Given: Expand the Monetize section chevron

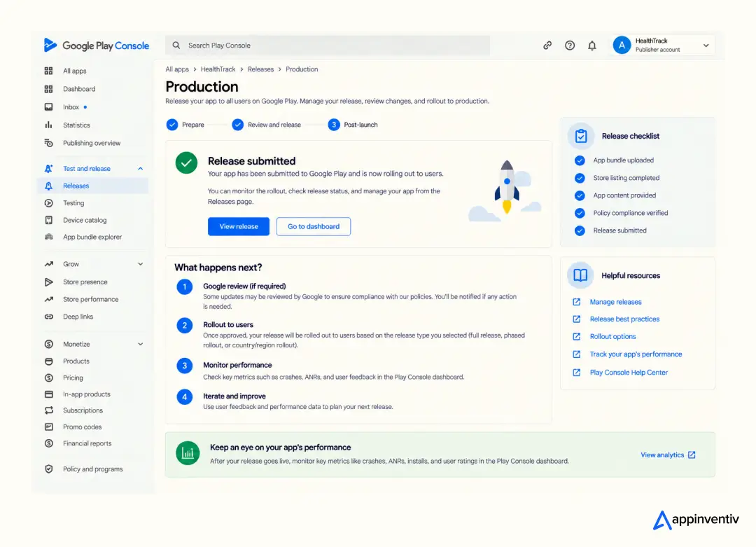Looking at the screenshot, I should (140, 344).
